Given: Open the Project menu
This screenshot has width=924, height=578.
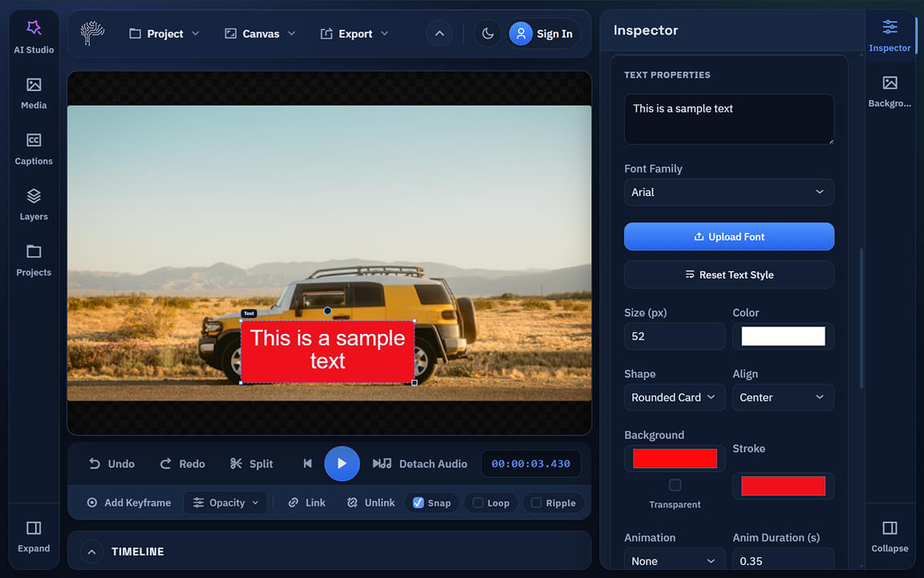Looking at the screenshot, I should click(x=164, y=34).
